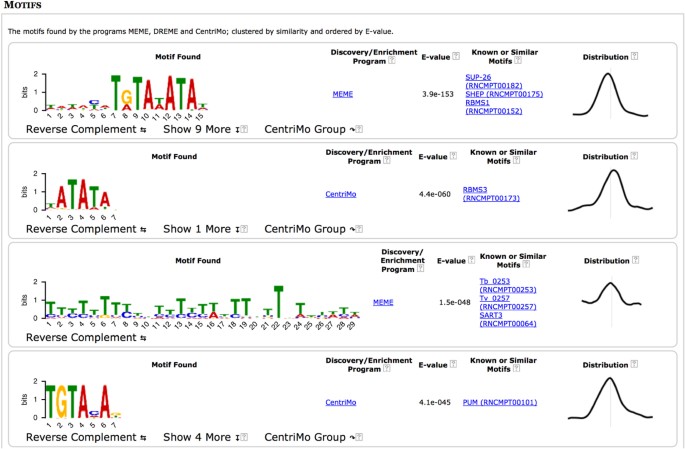Open the CentriMo link for the 4.1e-045 motif

pyautogui.click(x=341, y=402)
